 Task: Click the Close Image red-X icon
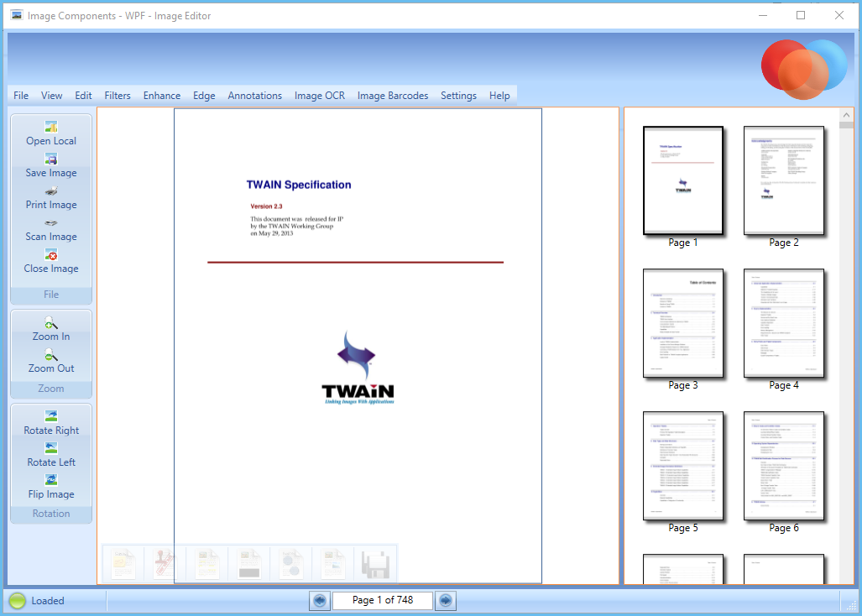(x=51, y=255)
